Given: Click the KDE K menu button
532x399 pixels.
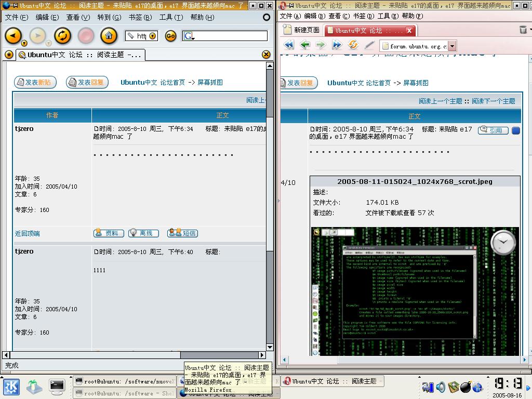Looking at the screenshot, I should 11,387.
